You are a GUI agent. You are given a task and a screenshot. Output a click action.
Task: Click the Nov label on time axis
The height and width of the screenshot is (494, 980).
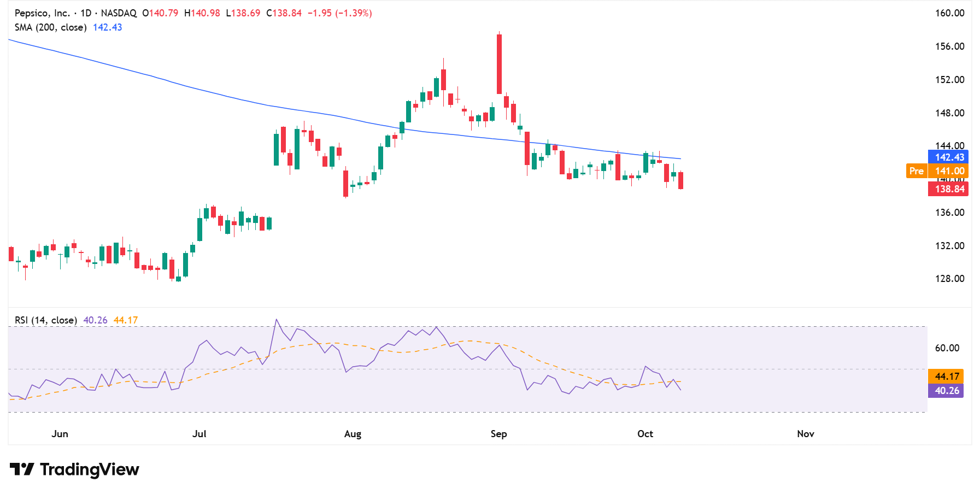[805, 434]
